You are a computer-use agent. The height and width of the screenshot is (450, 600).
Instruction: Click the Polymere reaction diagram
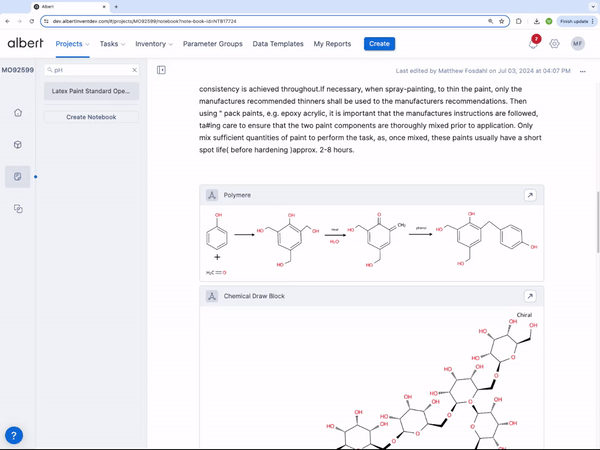[x=371, y=243]
